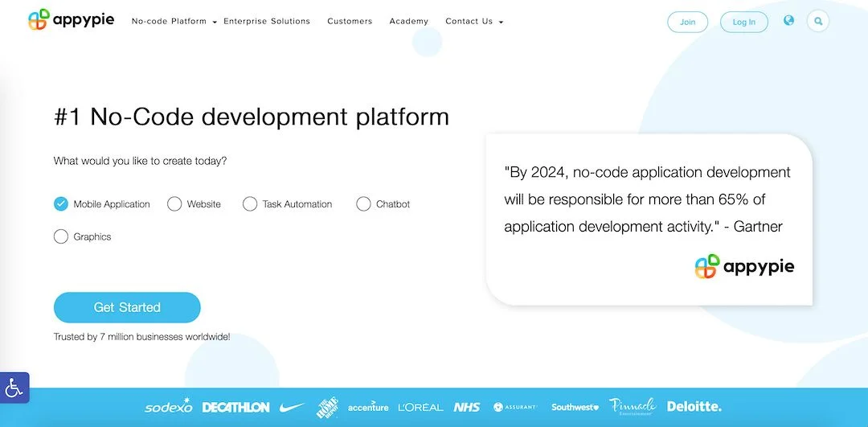
Task: Expand the No-code Platform dropdown
Action: (x=174, y=21)
